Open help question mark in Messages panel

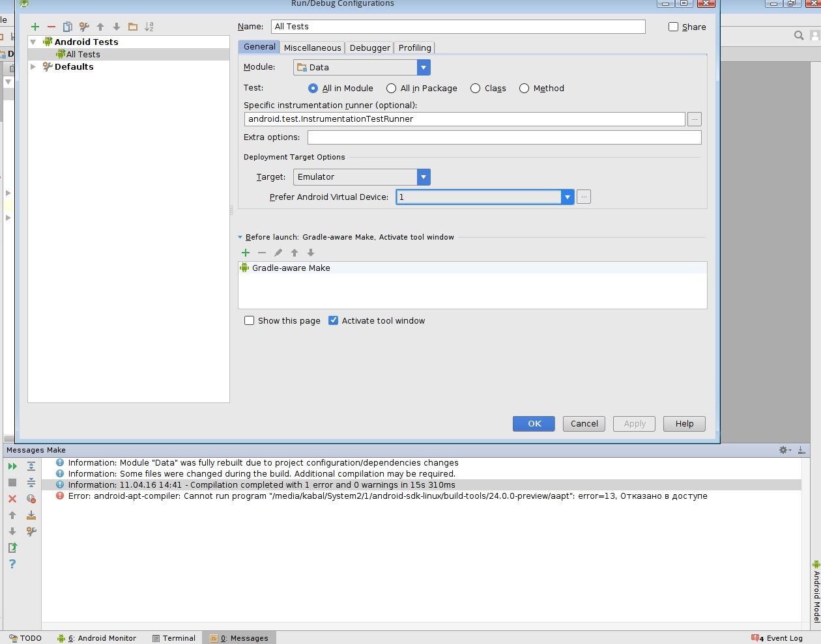tap(12, 564)
